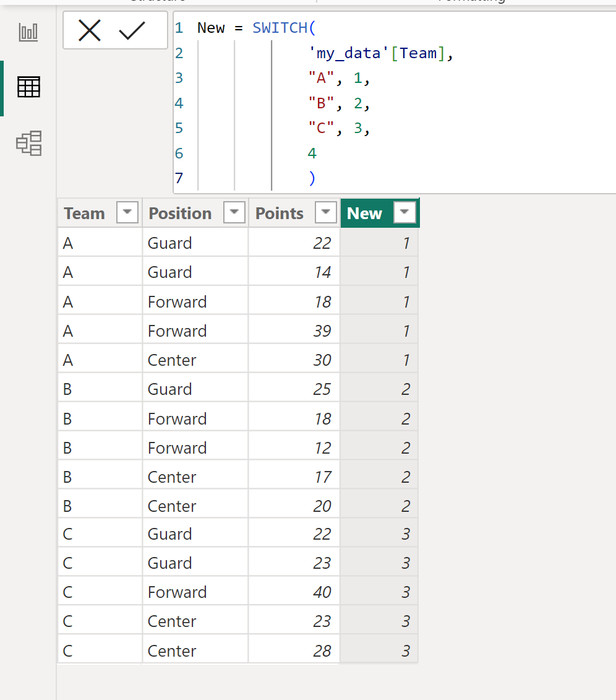The width and height of the screenshot is (616, 700).
Task: Select the Position column header
Action: [195, 213]
